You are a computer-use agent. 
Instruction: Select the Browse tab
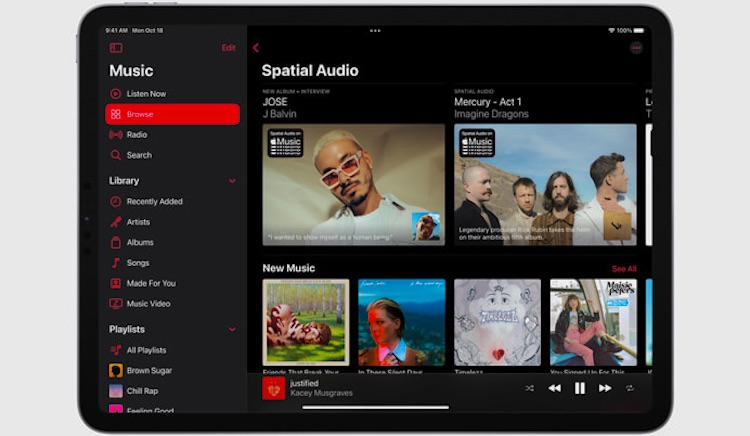pos(172,114)
